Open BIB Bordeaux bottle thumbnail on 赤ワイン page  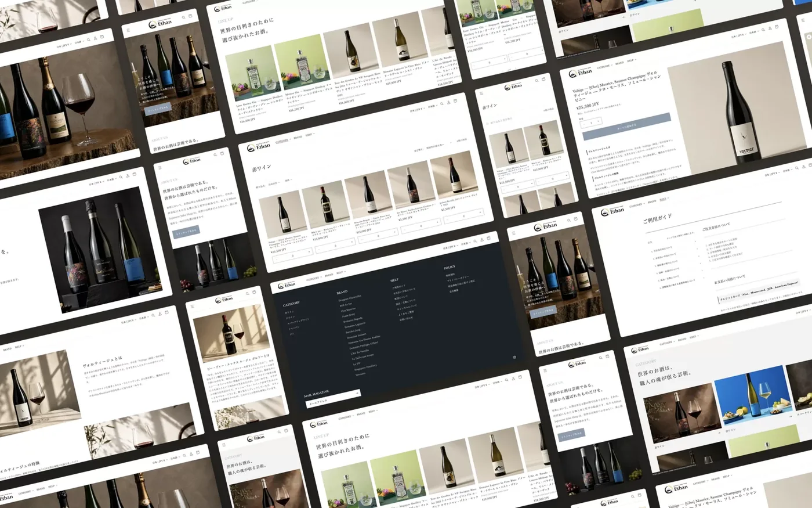click(326, 204)
